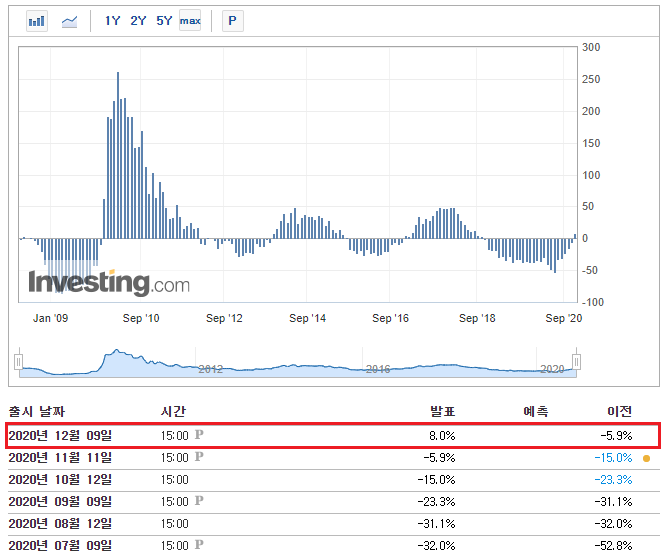669x559 pixels.
Task: Click the Sep '14 x-axis label
Action: pos(307,318)
